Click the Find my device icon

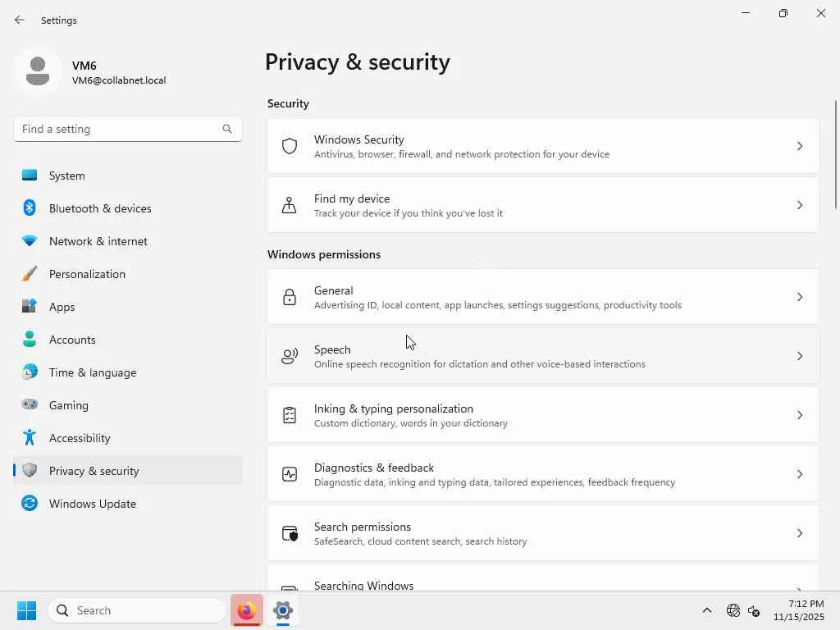(290, 205)
